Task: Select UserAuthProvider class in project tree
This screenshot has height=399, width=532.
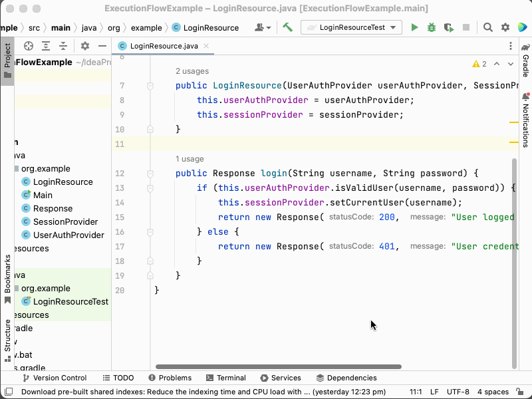Action: coord(63,235)
